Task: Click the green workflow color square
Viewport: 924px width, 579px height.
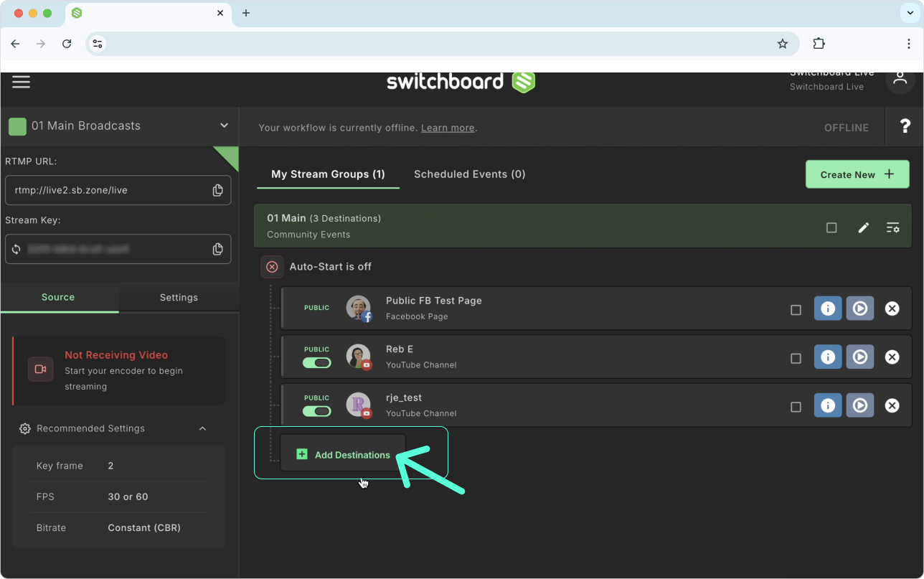Action: [x=17, y=126]
